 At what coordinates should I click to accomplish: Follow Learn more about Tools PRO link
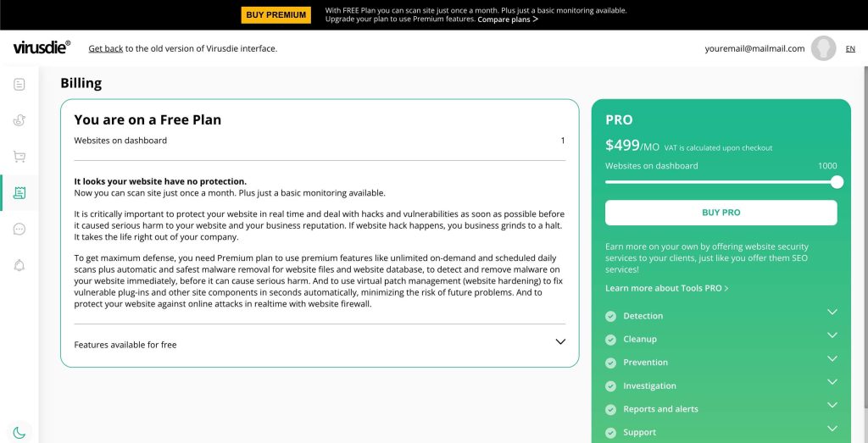click(x=666, y=288)
